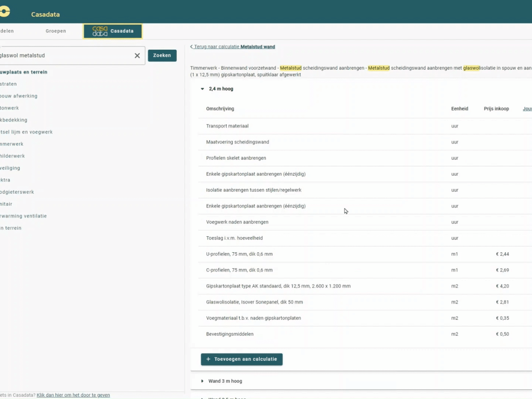Screen dimensions: 532x399
Task: Click the Omschrijving column header
Action: (x=220, y=109)
